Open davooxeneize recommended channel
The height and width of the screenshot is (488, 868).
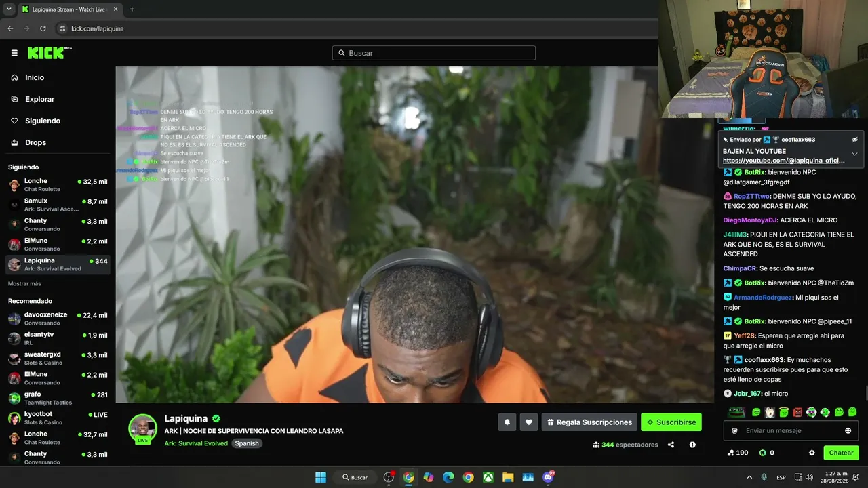click(58, 319)
